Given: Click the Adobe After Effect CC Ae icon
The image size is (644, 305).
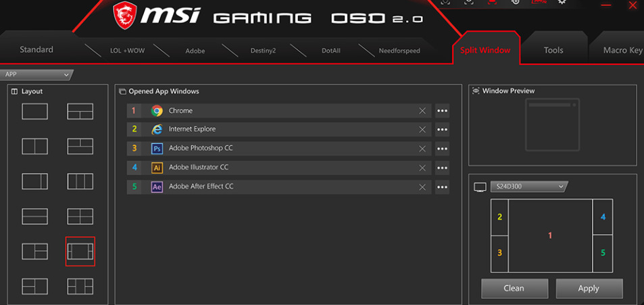Looking at the screenshot, I should click(x=157, y=187).
